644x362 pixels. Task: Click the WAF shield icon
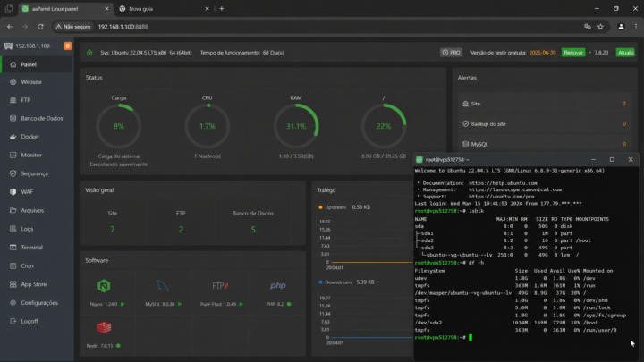(x=13, y=192)
